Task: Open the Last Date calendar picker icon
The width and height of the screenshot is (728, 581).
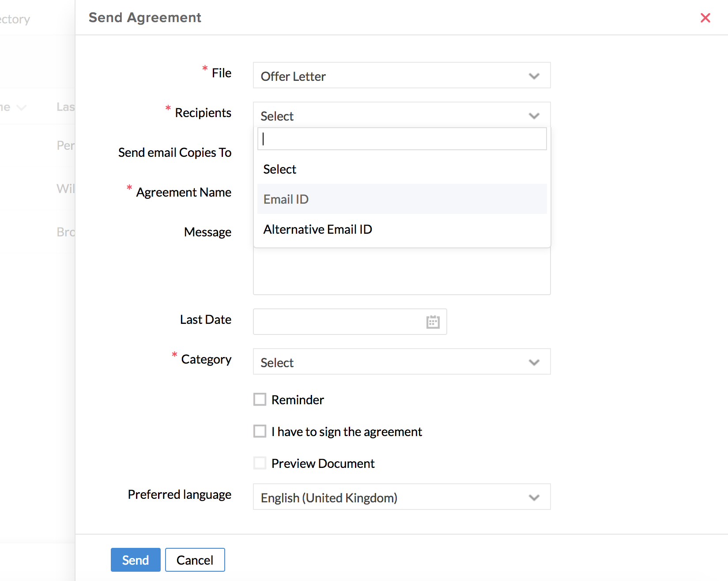Action: pyautogui.click(x=433, y=322)
